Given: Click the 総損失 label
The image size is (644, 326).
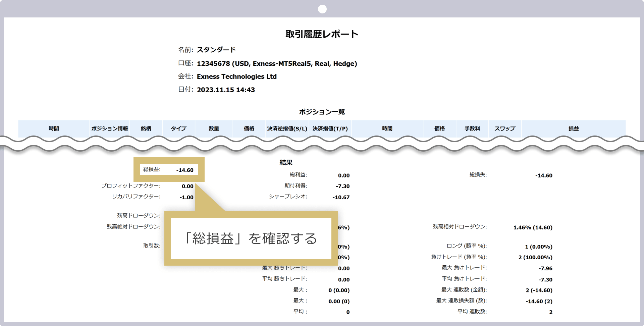Looking at the screenshot, I should pos(478,175).
